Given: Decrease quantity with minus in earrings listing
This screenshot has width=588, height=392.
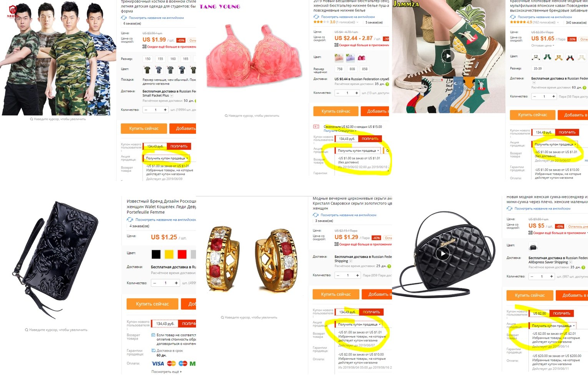Looking at the screenshot, I should coord(338,275).
